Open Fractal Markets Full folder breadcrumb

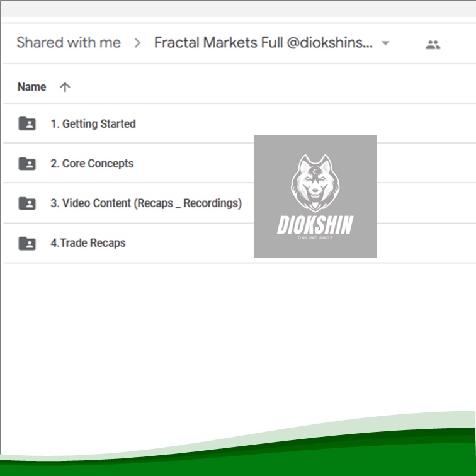click(263, 43)
